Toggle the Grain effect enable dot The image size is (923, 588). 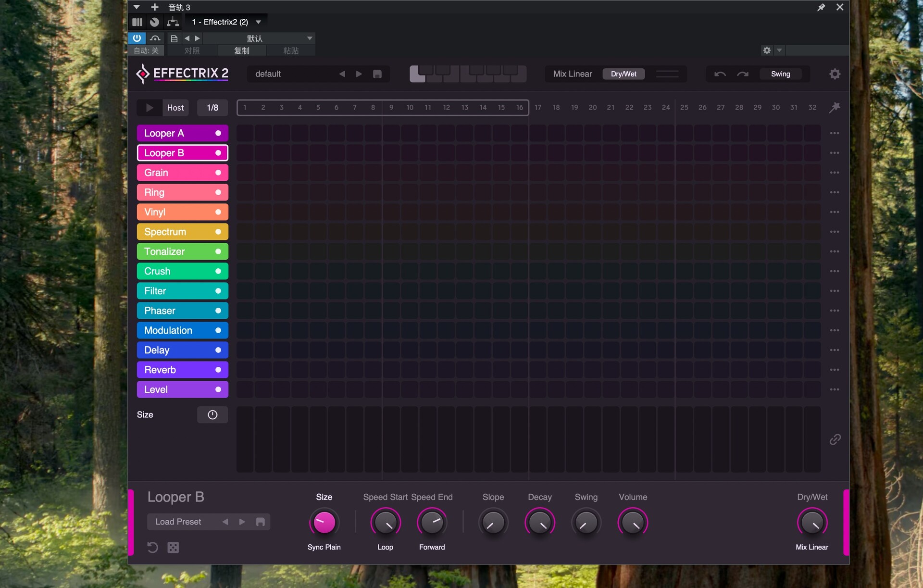218,173
